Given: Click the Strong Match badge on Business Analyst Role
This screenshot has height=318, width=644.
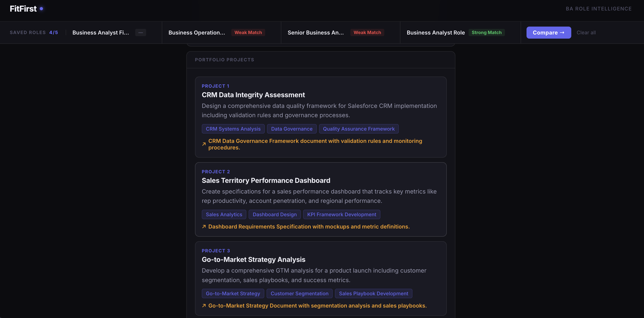Looking at the screenshot, I should click(x=487, y=32).
